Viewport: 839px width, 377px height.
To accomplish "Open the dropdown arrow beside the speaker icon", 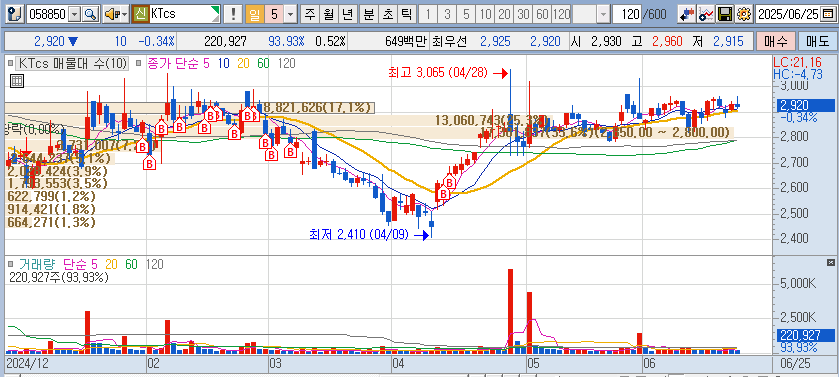I will pyautogui.click(x=125, y=14).
